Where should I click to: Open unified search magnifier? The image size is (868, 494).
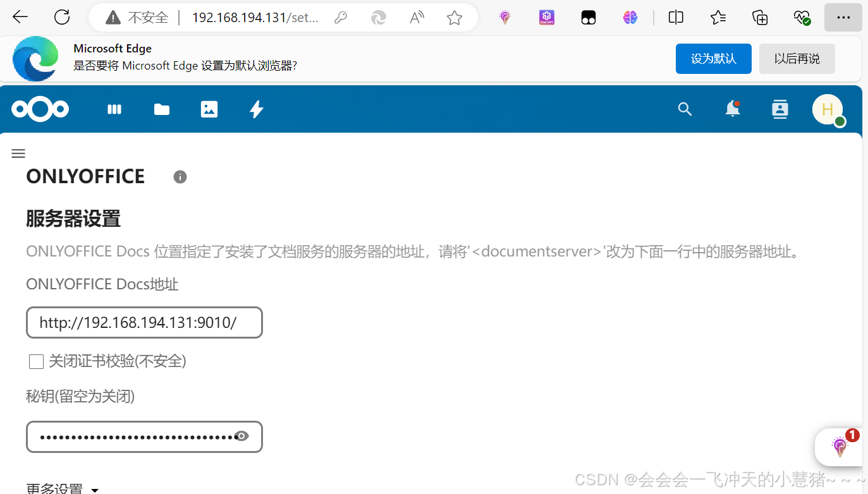click(685, 109)
